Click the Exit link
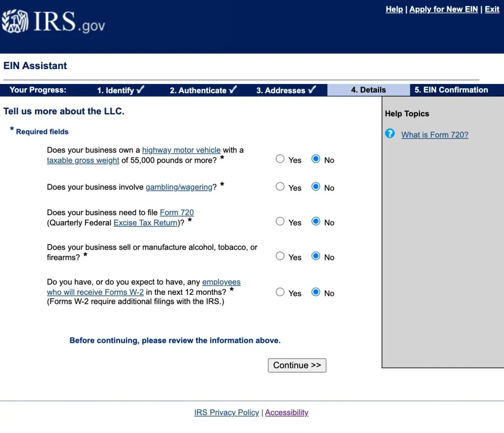This screenshot has width=504, height=433. pos(492,9)
